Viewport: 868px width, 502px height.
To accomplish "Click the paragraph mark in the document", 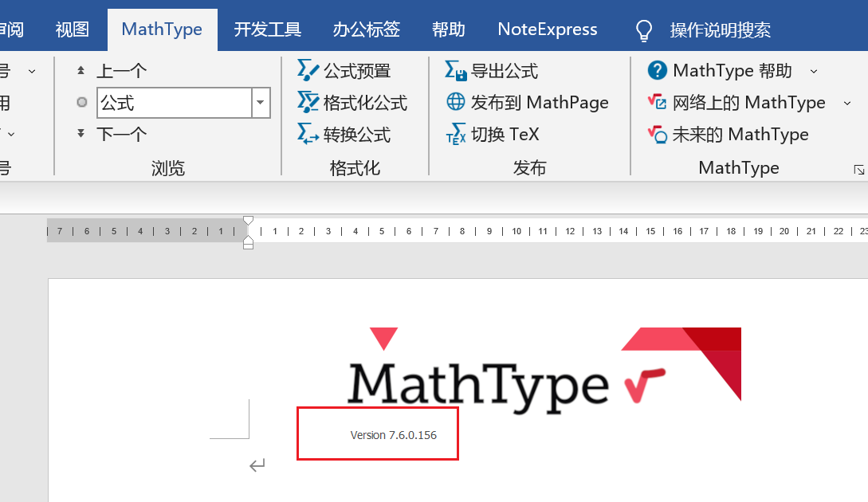I will pyautogui.click(x=257, y=465).
